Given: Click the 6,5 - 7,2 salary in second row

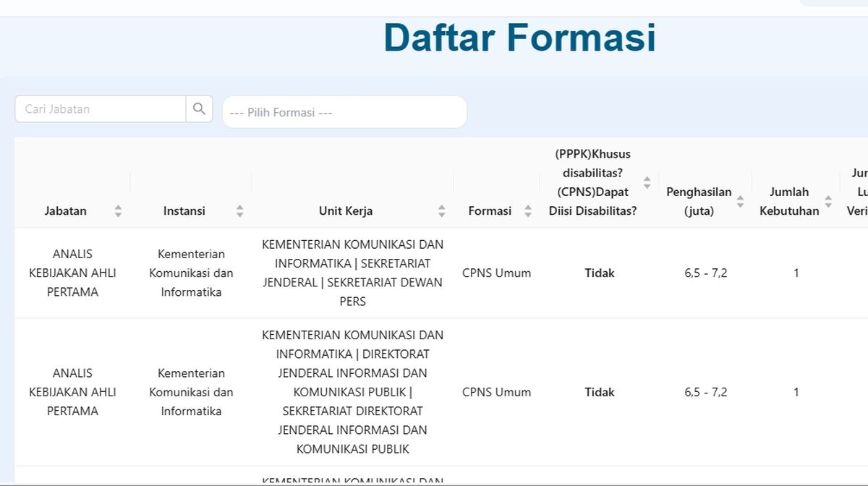Looking at the screenshot, I should [705, 392].
